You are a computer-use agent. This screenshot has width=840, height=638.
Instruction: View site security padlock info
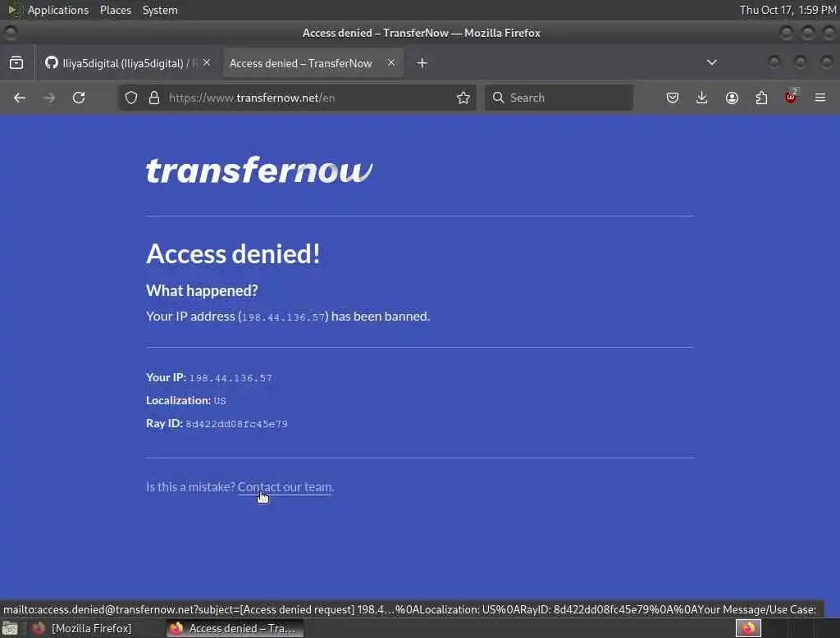point(154,98)
